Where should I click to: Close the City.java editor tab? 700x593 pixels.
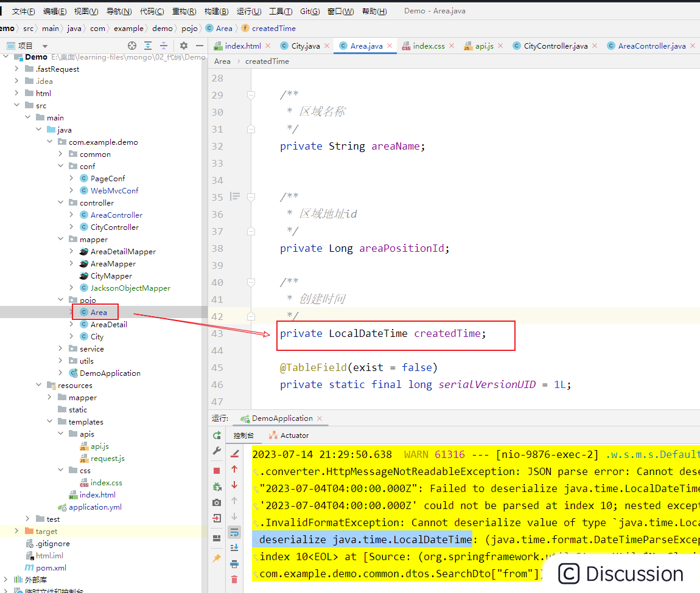tap(327, 46)
